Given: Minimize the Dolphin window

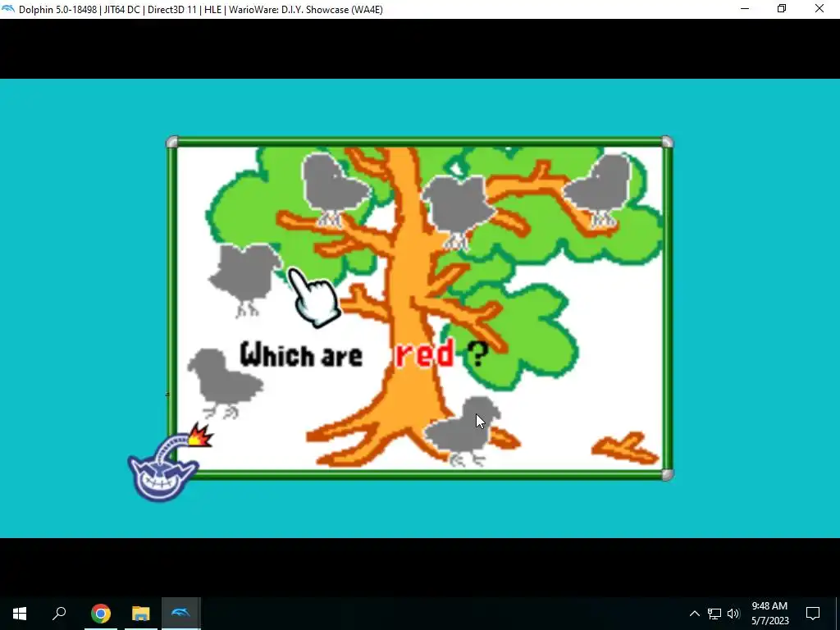Looking at the screenshot, I should (x=745, y=9).
